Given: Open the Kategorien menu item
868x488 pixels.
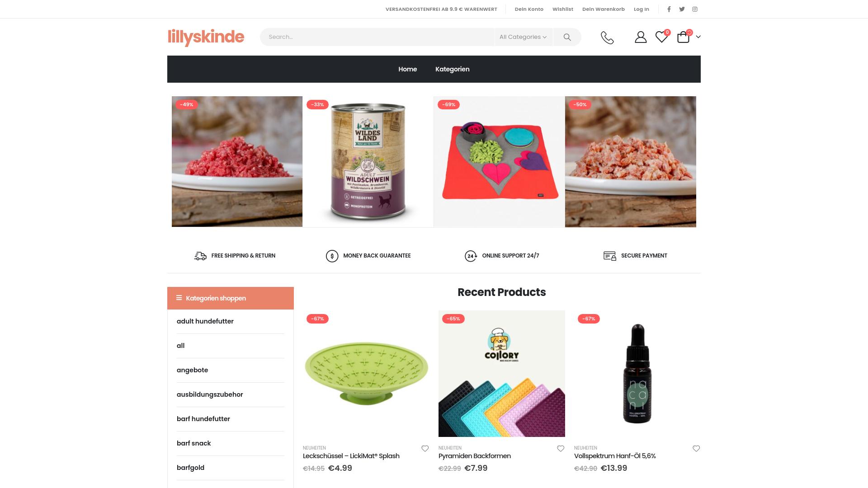Looking at the screenshot, I should click(x=452, y=69).
